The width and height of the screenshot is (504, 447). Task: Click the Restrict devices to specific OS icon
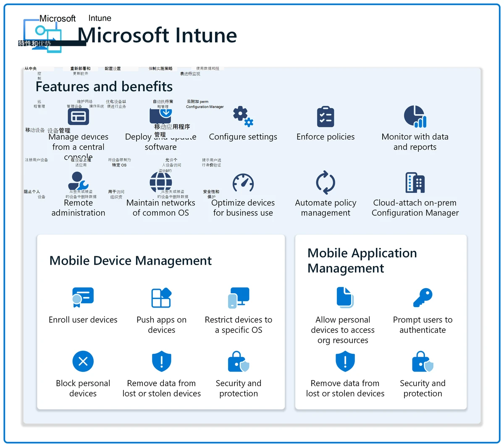tap(239, 297)
